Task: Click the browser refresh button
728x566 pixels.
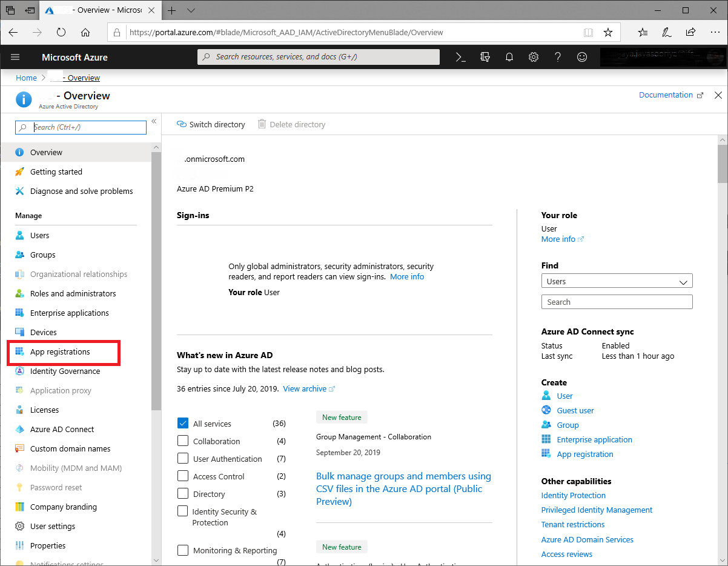Action: point(61,32)
